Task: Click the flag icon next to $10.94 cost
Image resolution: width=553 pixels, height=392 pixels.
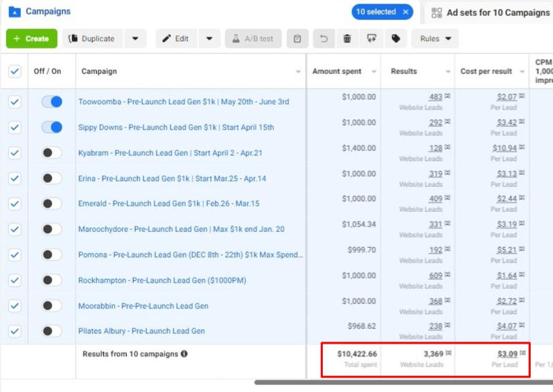Action: [522, 148]
